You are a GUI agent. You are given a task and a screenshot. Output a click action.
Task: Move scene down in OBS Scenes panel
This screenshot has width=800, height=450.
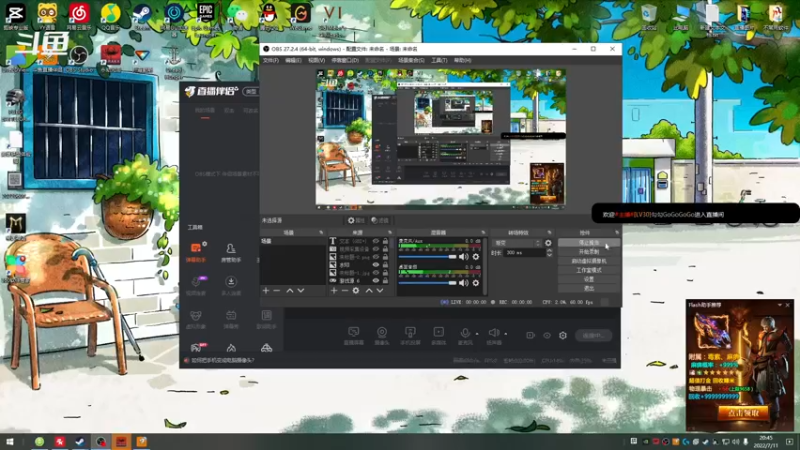(301, 290)
